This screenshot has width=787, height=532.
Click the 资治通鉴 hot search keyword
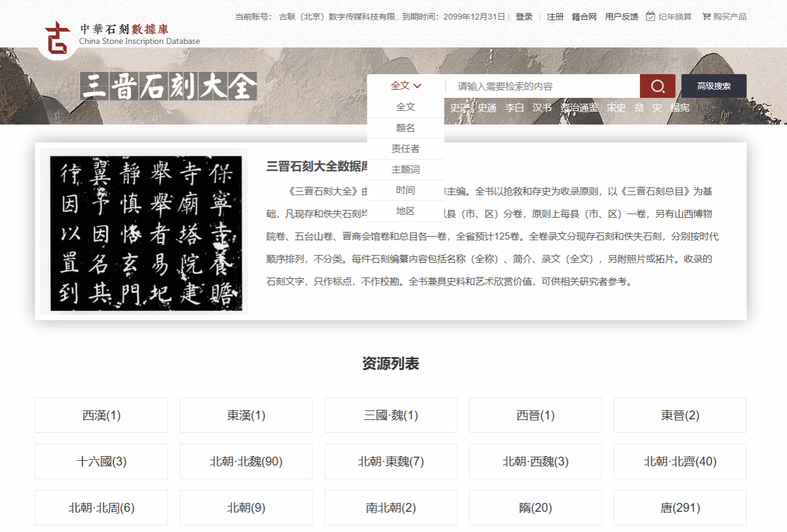579,108
